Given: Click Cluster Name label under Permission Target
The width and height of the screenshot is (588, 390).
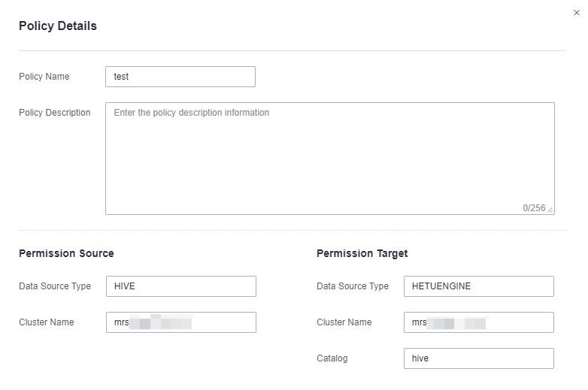Looking at the screenshot, I should pyautogui.click(x=344, y=322).
